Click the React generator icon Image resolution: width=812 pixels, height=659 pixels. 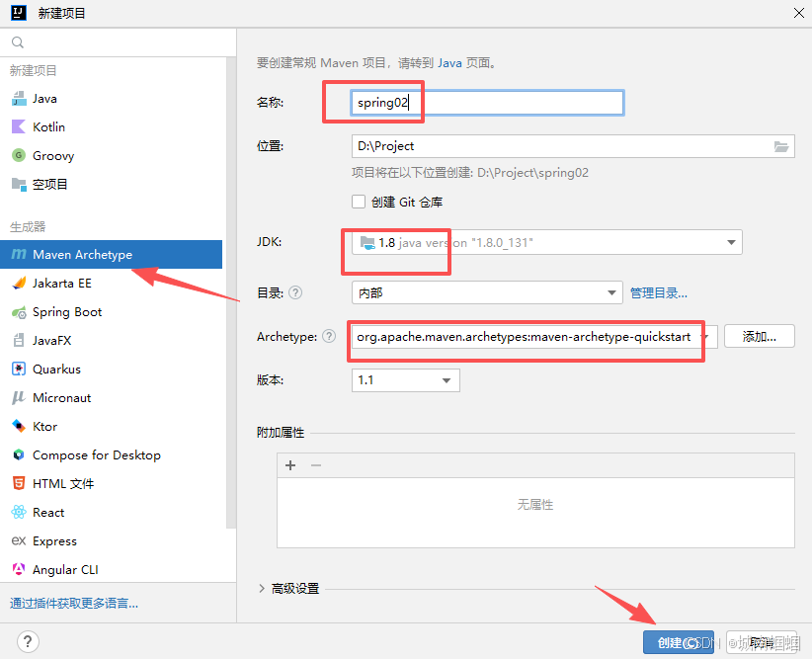(18, 513)
